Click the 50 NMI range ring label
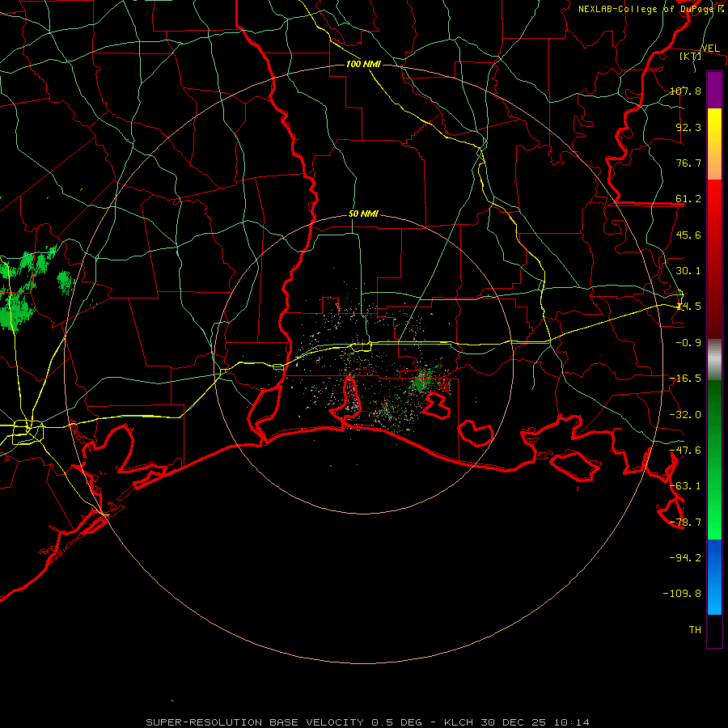The image size is (728, 728). pyautogui.click(x=363, y=214)
